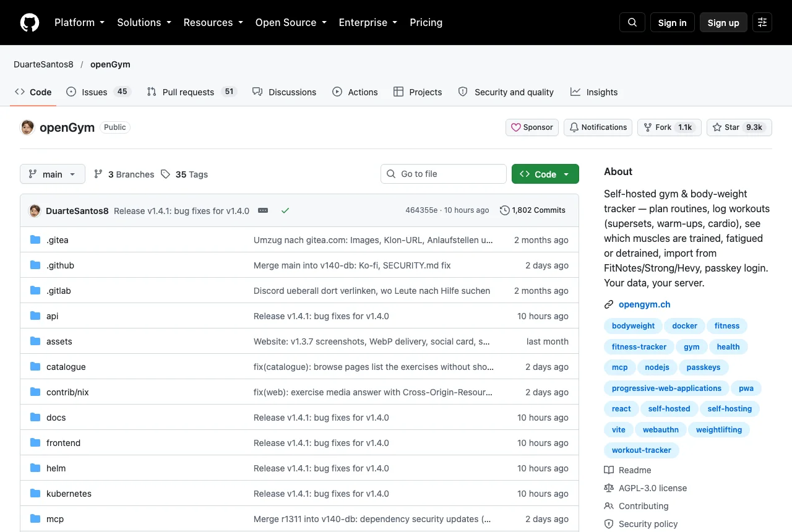The image size is (792, 532).
Task: Click the history clock icon by 1,802 Commits
Action: 505,210
